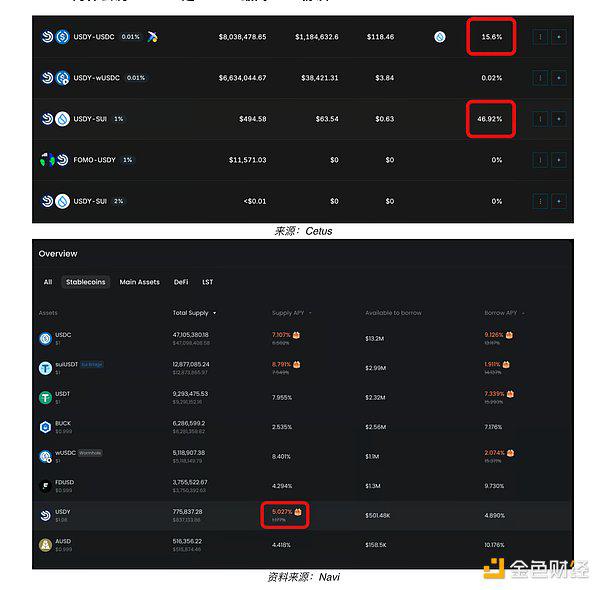Click the AUSD asset row

(303, 545)
